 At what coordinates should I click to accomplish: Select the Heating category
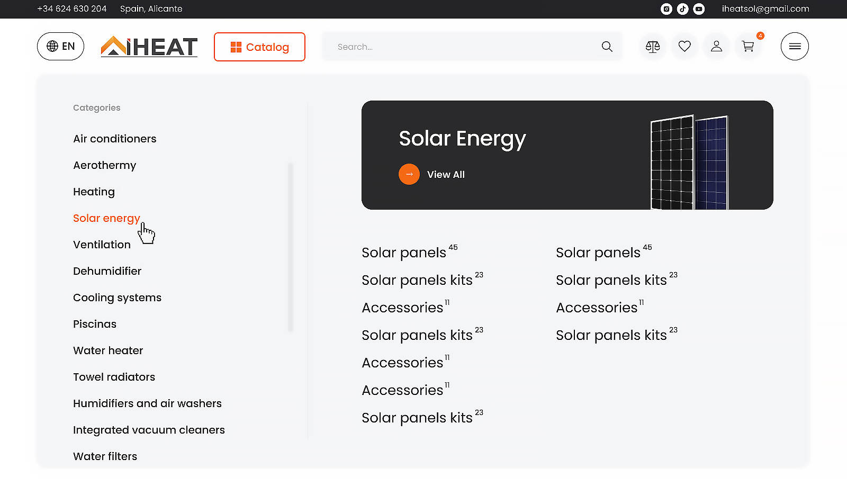click(x=94, y=192)
